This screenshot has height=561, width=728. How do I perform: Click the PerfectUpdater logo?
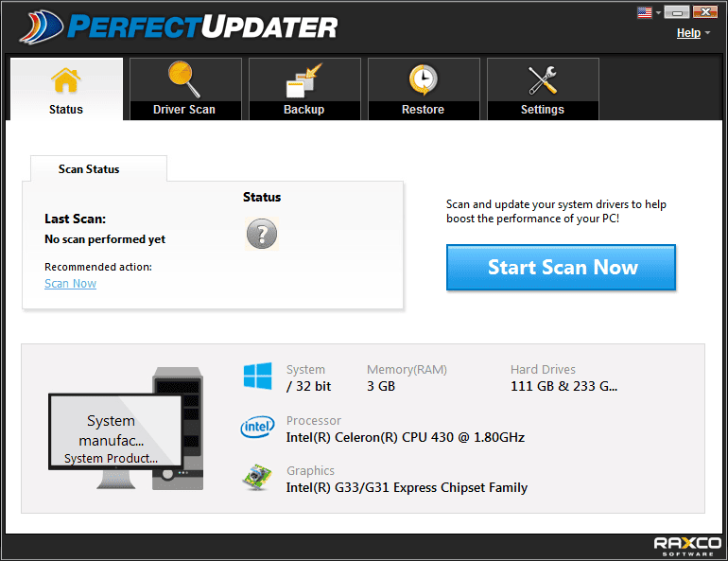pyautogui.click(x=179, y=26)
